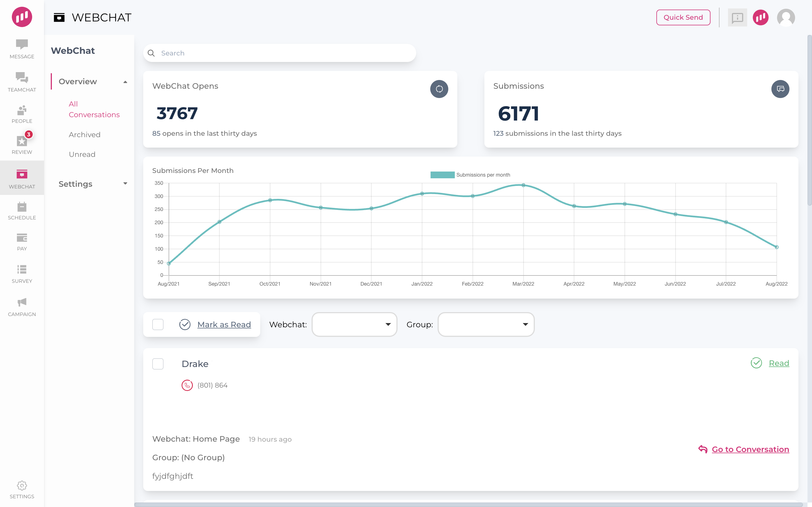Screen dimensions: 812x507
Task: Enable Mark as Read checkmark button
Action: click(x=184, y=324)
